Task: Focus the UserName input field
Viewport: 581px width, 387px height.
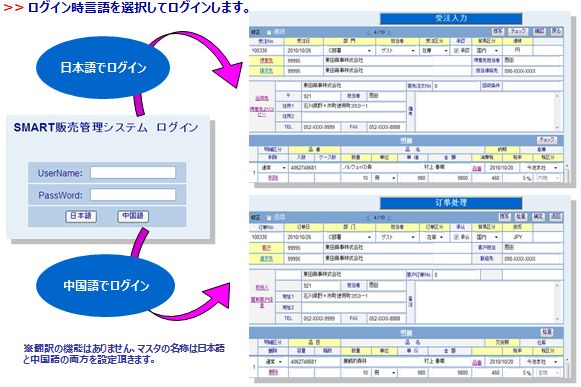Action: point(133,172)
